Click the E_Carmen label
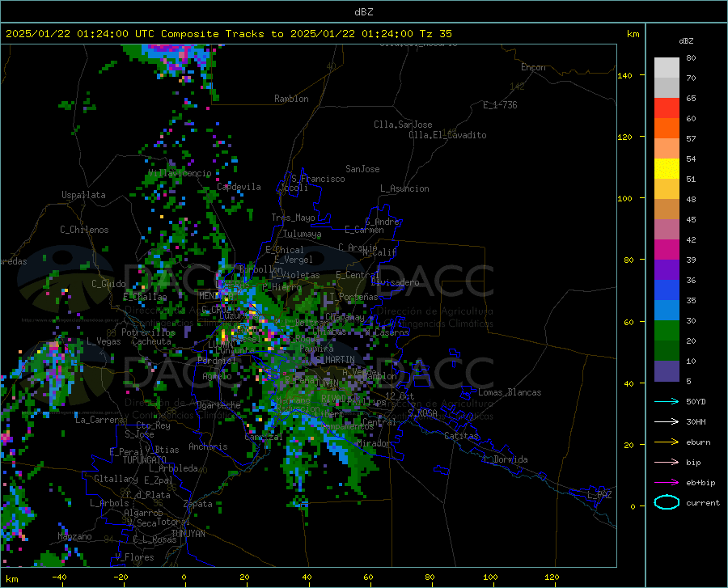Viewport: 728px width, 588px height. (365, 230)
